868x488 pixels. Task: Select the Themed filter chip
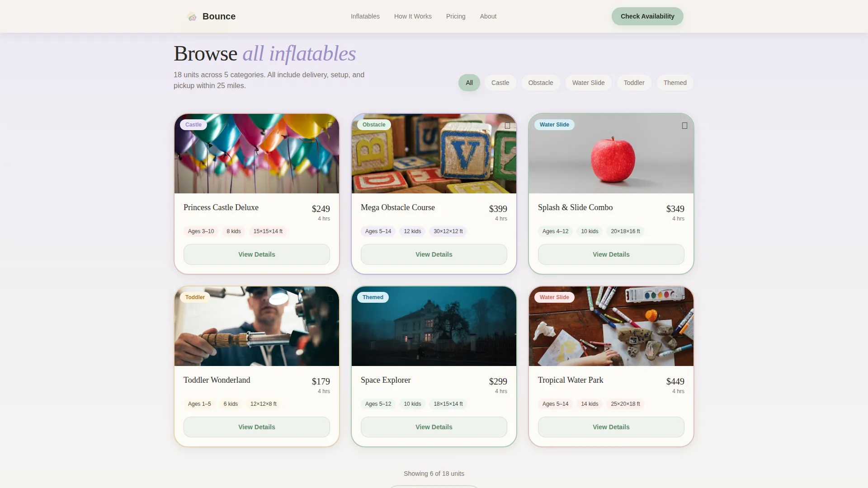(675, 83)
